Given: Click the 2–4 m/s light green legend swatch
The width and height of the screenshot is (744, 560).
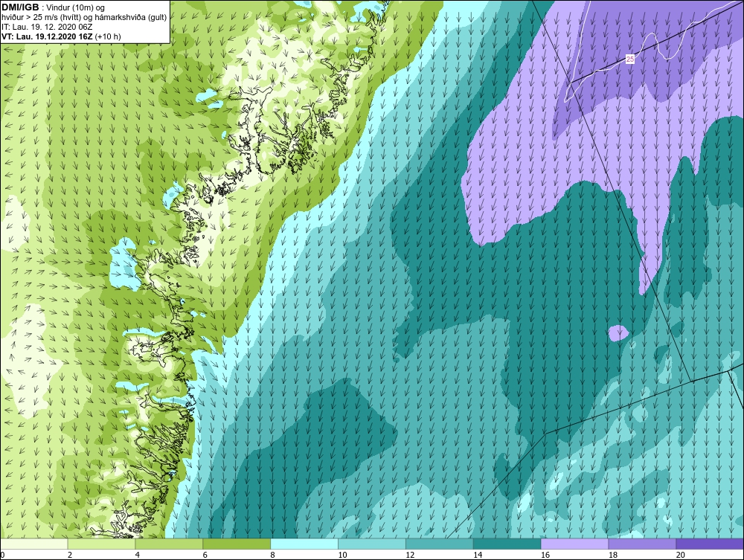Looking at the screenshot, I should 101,544.
